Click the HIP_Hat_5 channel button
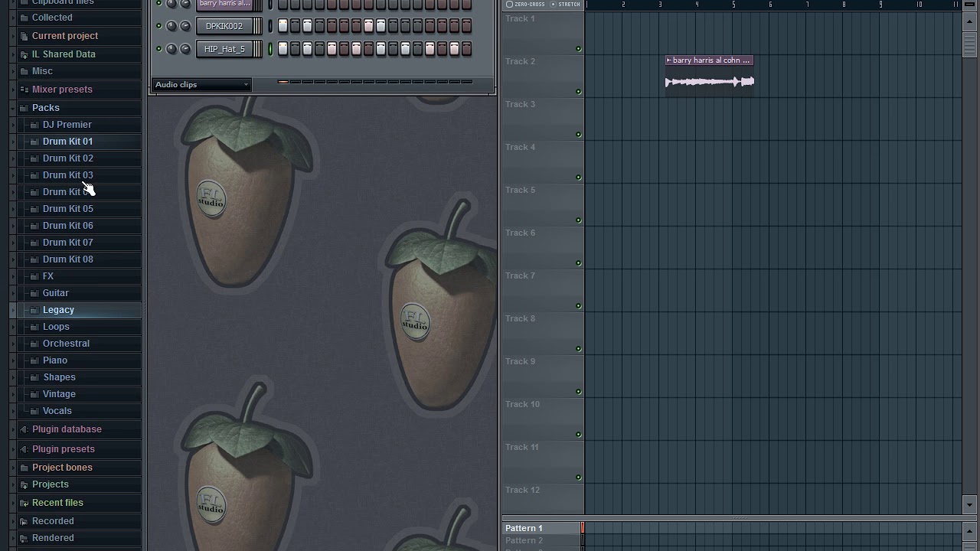Screen dimensions: 980x551 pyautogui.click(x=224, y=49)
